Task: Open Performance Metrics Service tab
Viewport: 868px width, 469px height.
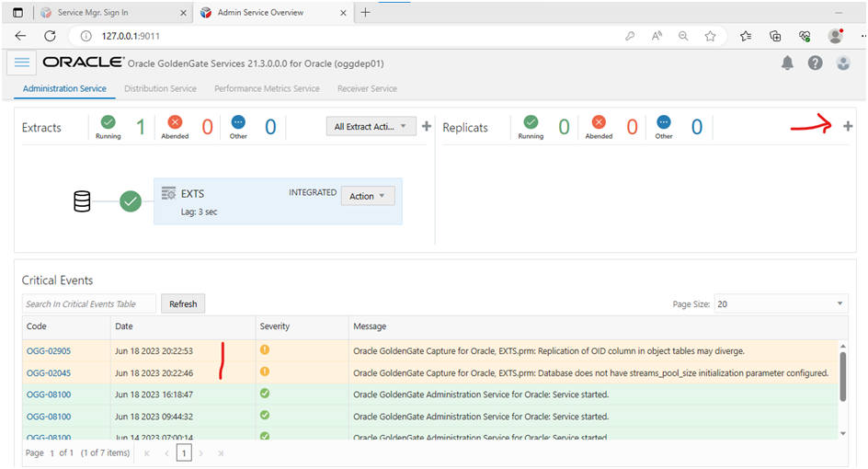Action: (x=267, y=88)
